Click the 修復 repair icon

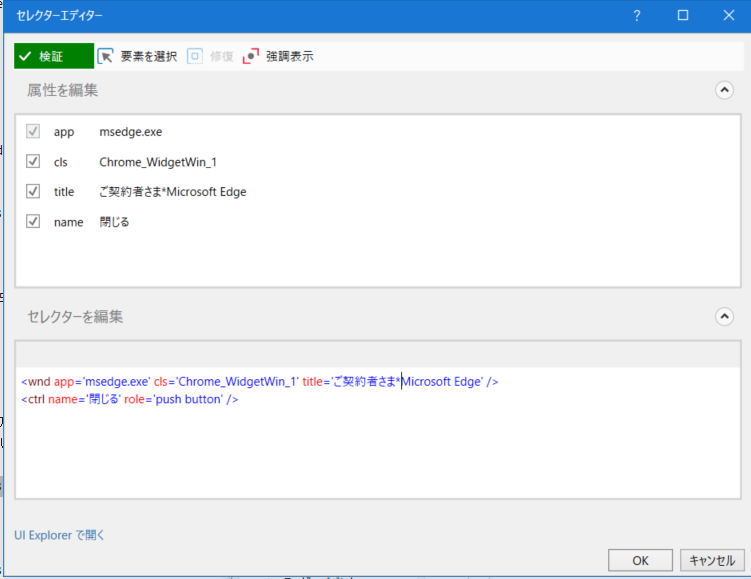[x=194, y=56]
